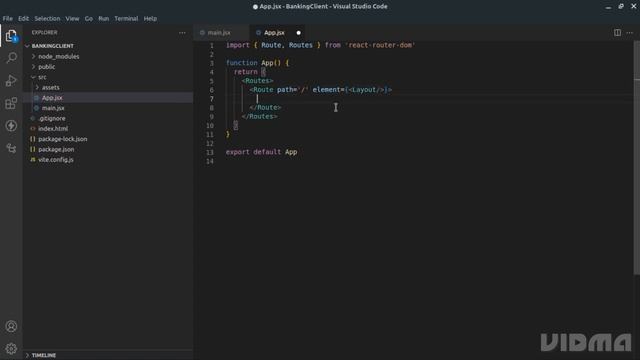The width and height of the screenshot is (640, 360).
Task: Open the Terminal menu
Action: [126, 18]
